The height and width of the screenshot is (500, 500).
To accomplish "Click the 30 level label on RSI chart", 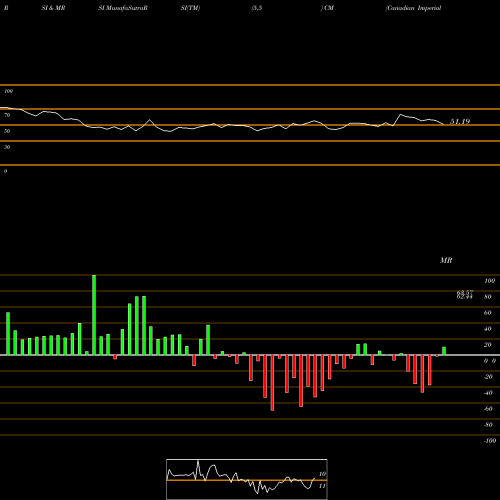I will coord(7,147).
